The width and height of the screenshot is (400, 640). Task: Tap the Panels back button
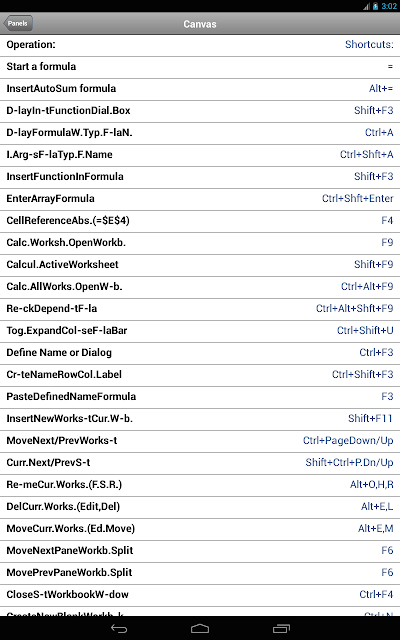pyautogui.click(x=18, y=23)
